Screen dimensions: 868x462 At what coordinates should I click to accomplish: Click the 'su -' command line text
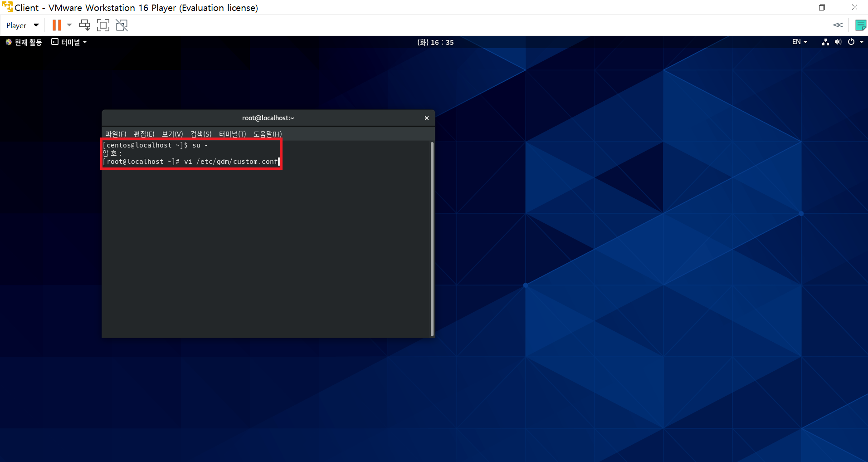point(200,145)
